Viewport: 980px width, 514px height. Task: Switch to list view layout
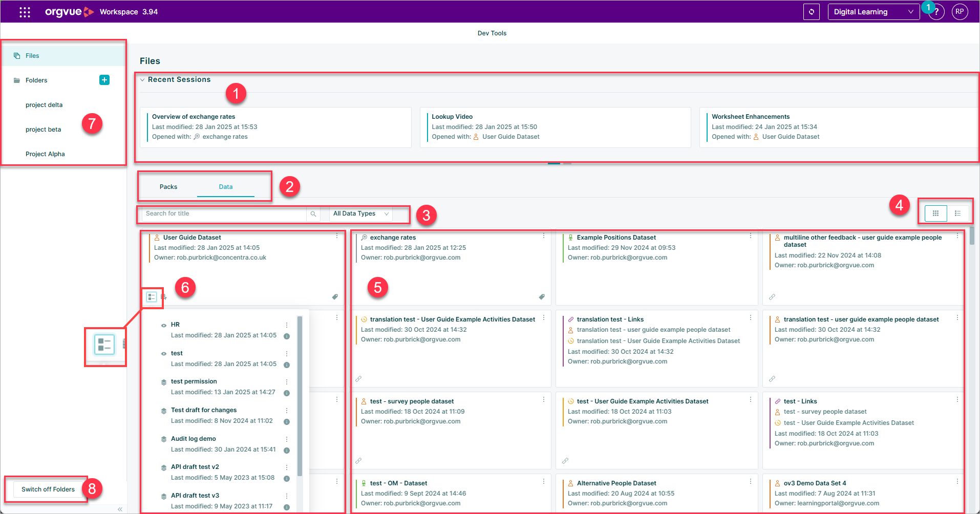click(957, 213)
